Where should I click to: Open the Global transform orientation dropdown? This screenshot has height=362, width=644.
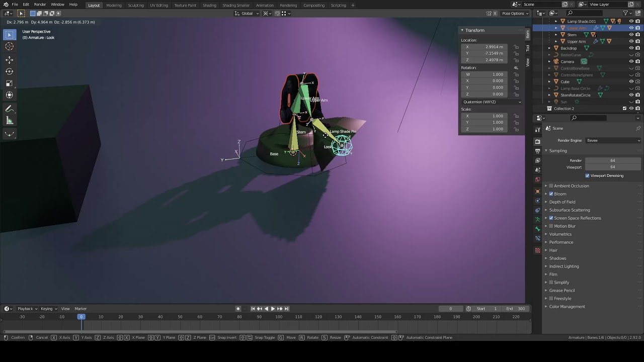tap(247, 14)
